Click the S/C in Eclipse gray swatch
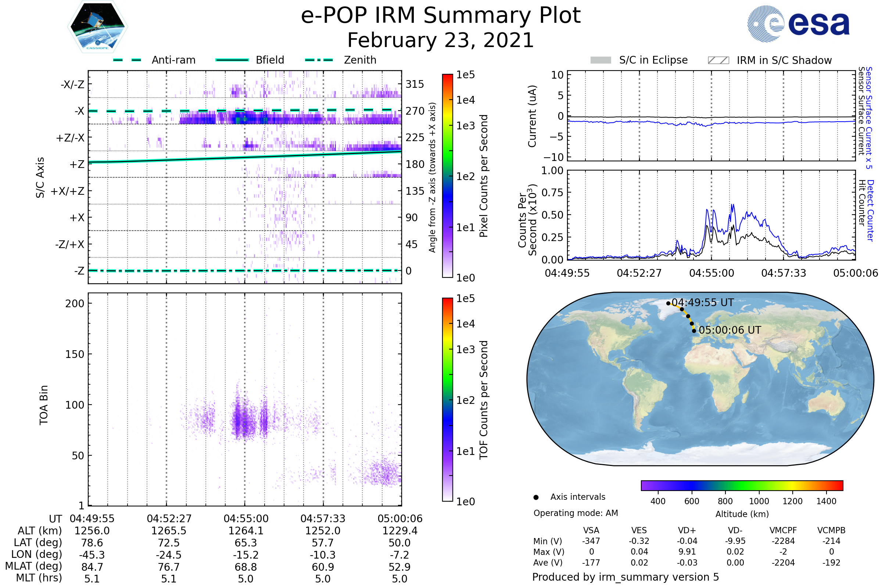 point(601,60)
